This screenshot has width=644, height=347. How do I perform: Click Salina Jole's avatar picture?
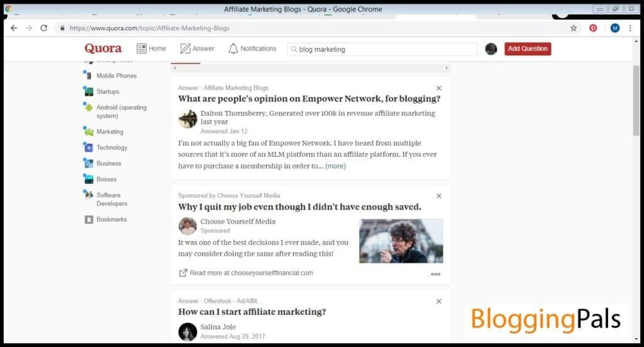187,332
